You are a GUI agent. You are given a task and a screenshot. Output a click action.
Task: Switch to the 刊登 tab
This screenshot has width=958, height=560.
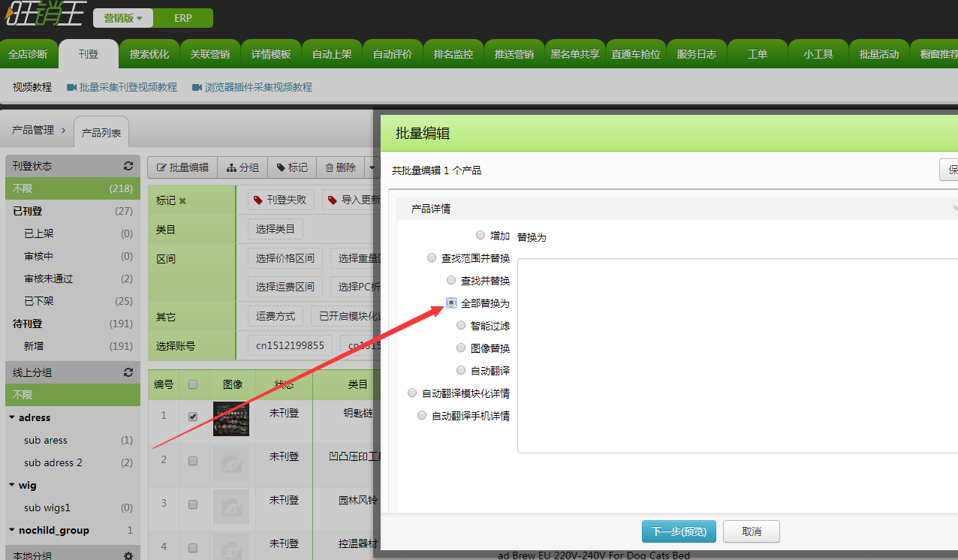(x=89, y=54)
